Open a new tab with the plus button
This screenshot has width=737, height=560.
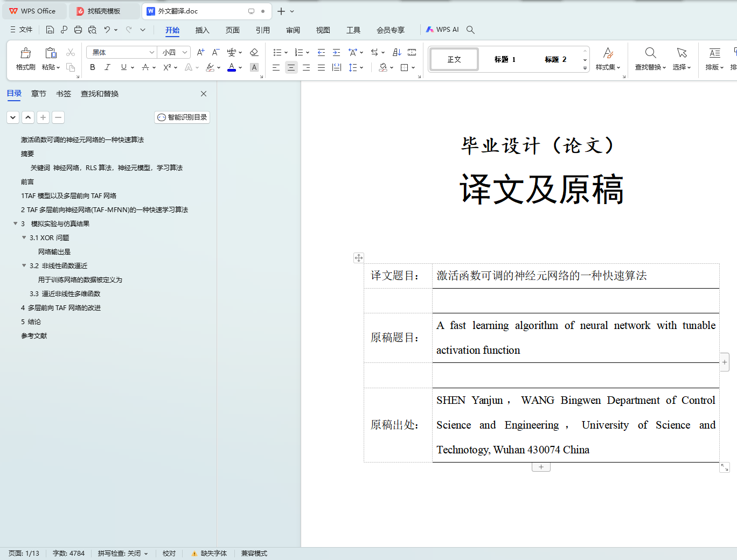(281, 11)
